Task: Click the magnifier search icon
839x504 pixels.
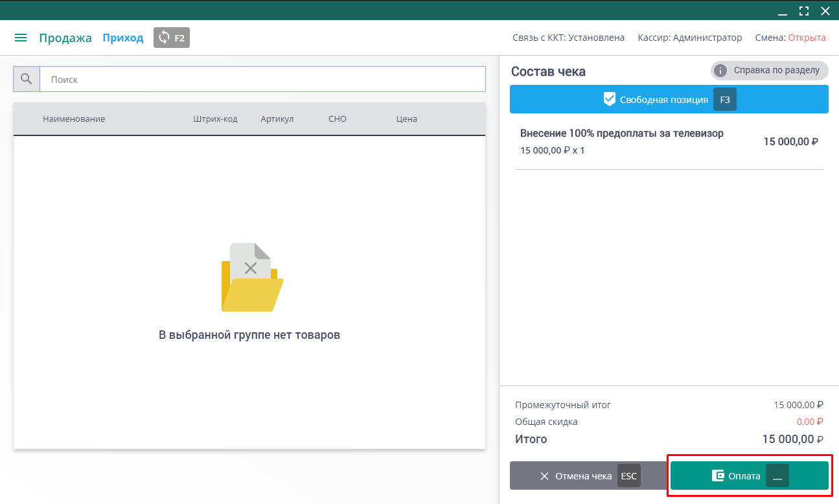Action: coord(27,79)
